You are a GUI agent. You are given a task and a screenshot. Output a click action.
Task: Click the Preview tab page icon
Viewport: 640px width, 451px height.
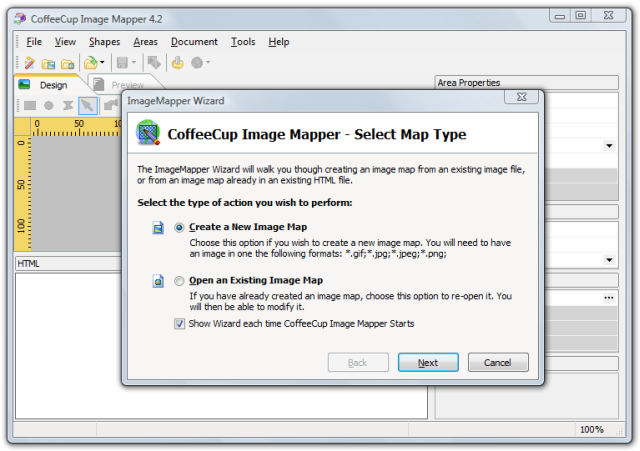coord(98,84)
